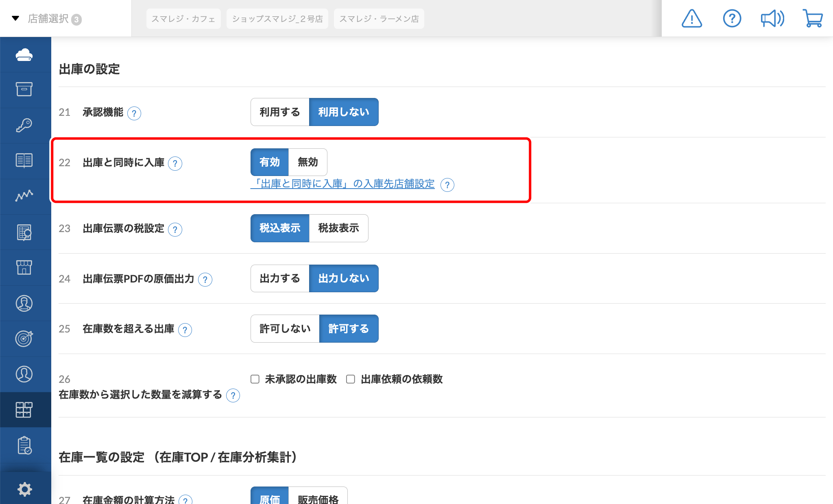Screen dimensions: 833x504
Task: Check the 出庫依頼の依頼数 checkbox
Action: tap(351, 379)
